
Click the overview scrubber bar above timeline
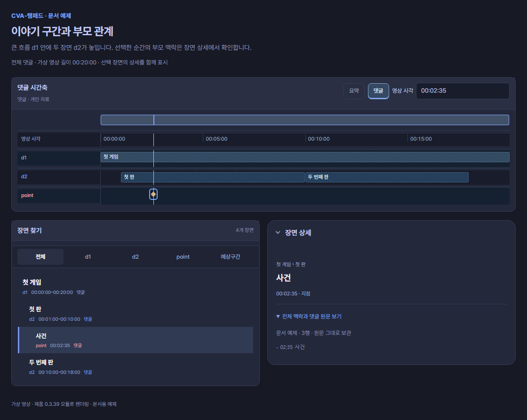(304, 120)
